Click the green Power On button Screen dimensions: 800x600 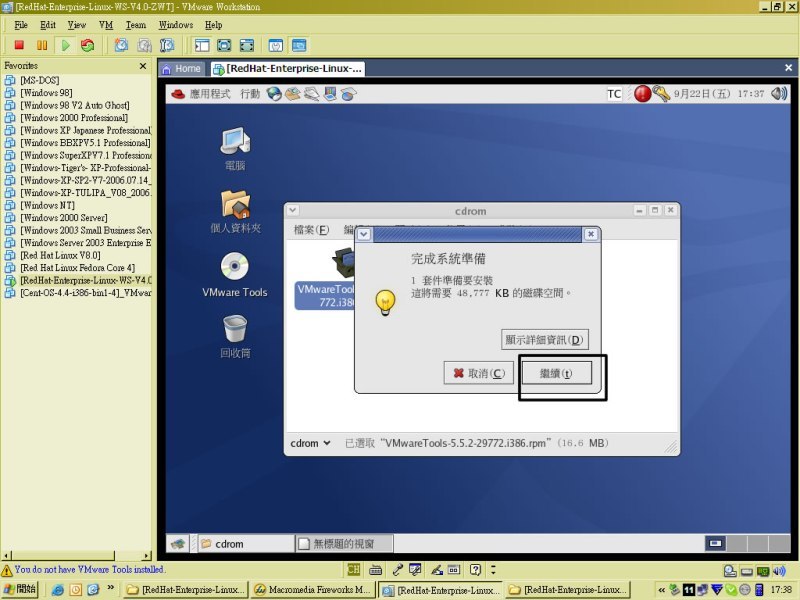(x=65, y=45)
